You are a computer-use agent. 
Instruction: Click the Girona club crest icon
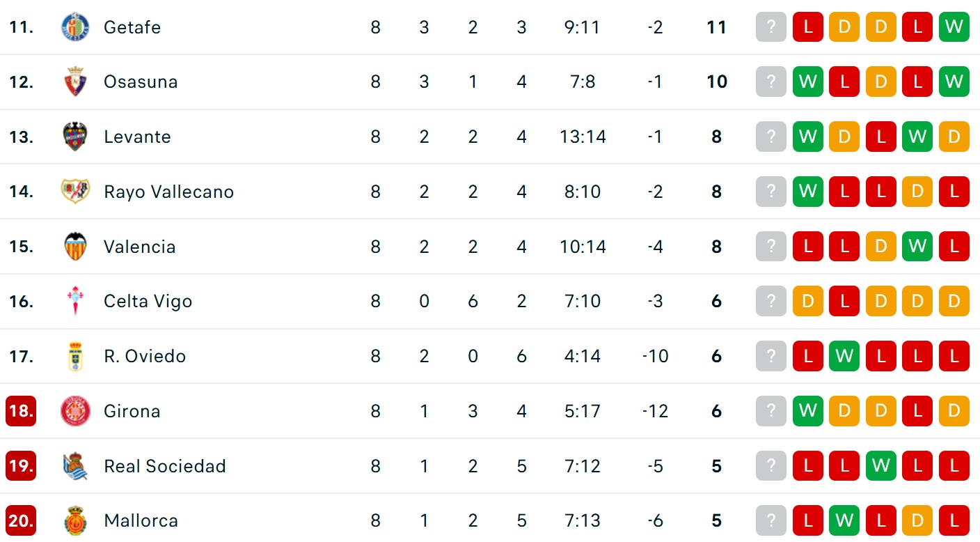[75, 411]
